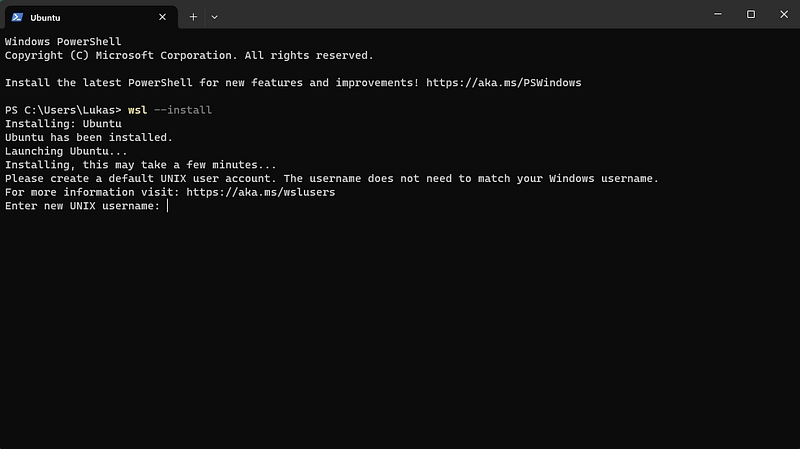
Task: Click the 'Ubuntu has been installed.' line
Action: [x=89, y=138]
